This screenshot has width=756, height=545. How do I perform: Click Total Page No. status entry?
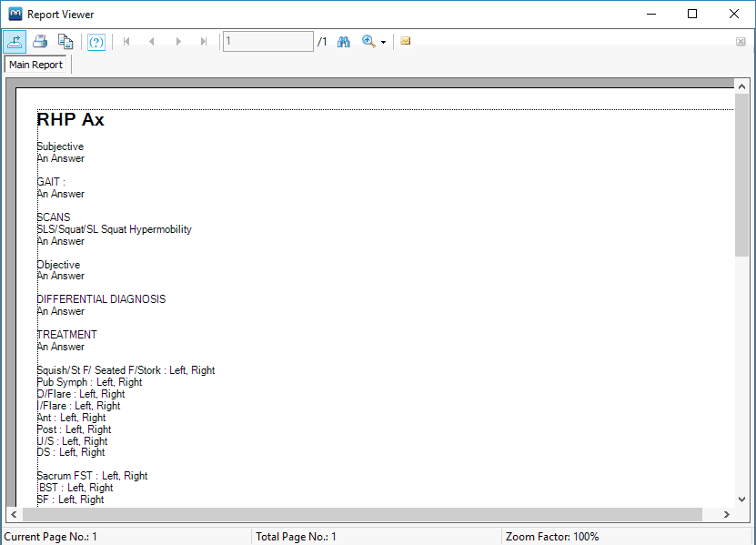pyautogui.click(x=296, y=537)
